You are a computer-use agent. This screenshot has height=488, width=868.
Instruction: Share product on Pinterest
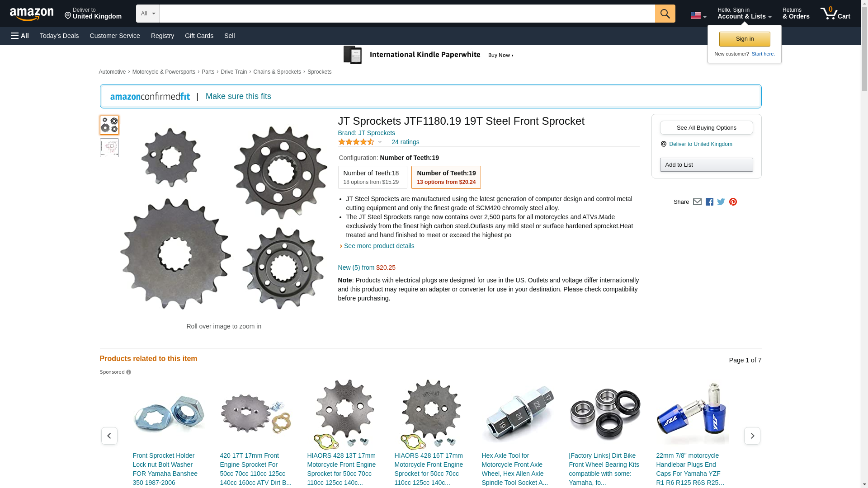(x=733, y=202)
